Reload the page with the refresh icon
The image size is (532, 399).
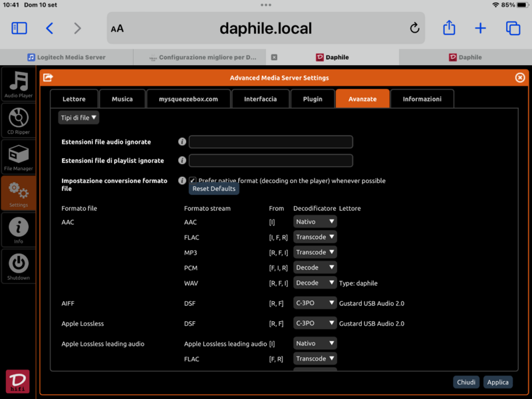click(414, 28)
